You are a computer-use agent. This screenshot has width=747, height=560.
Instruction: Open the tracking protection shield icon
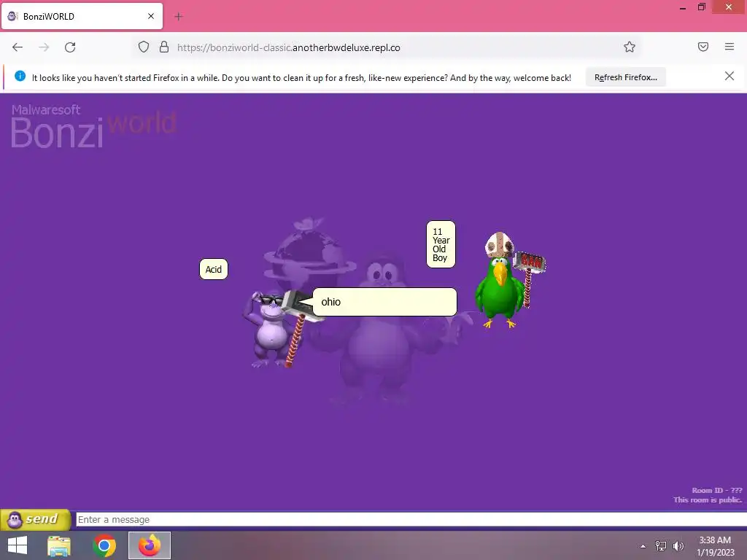coord(144,47)
